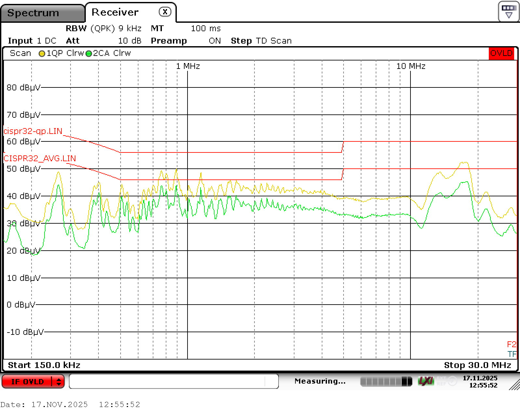Open the dropdown arrow on the display icon
This screenshot has width=520, height=420.
coord(509,14)
